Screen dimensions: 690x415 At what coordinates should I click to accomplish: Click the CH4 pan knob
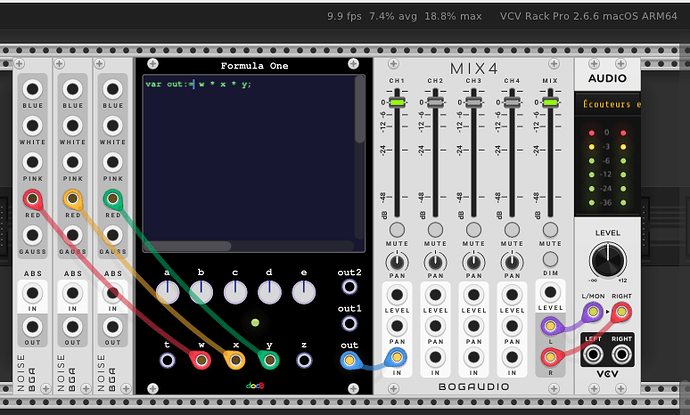(512, 262)
